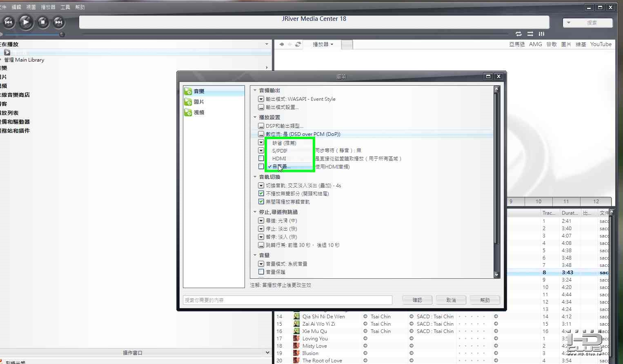Toggle 不播放無聲部分 checkbox
The image size is (623, 364).
(261, 193)
